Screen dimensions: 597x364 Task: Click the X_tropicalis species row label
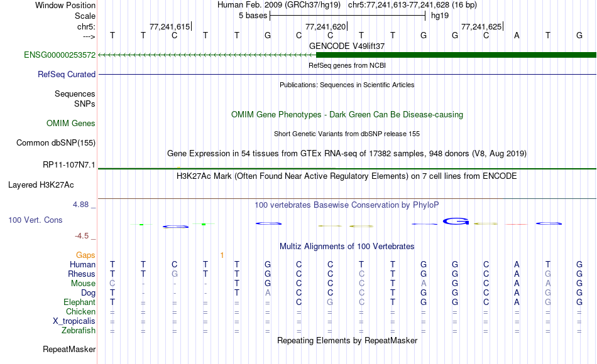tap(74, 321)
